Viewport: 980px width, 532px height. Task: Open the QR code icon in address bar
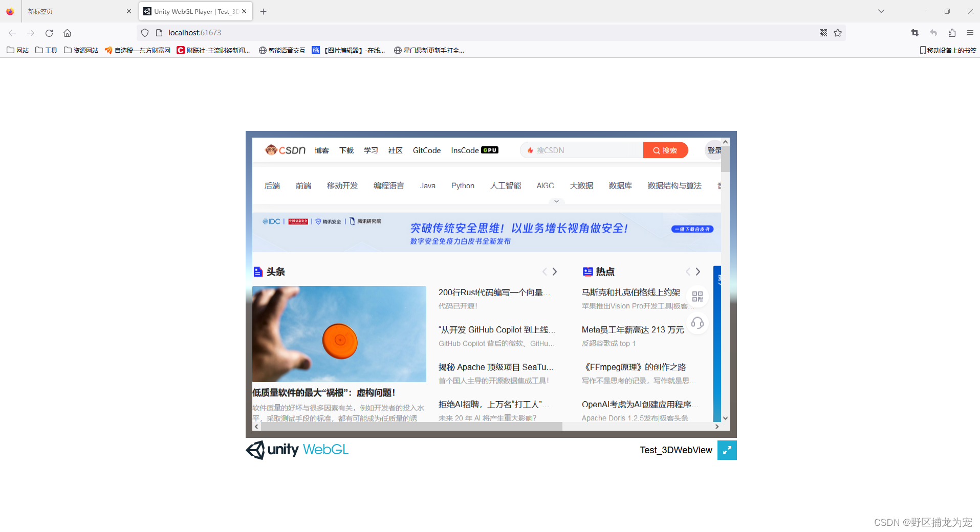tap(823, 33)
